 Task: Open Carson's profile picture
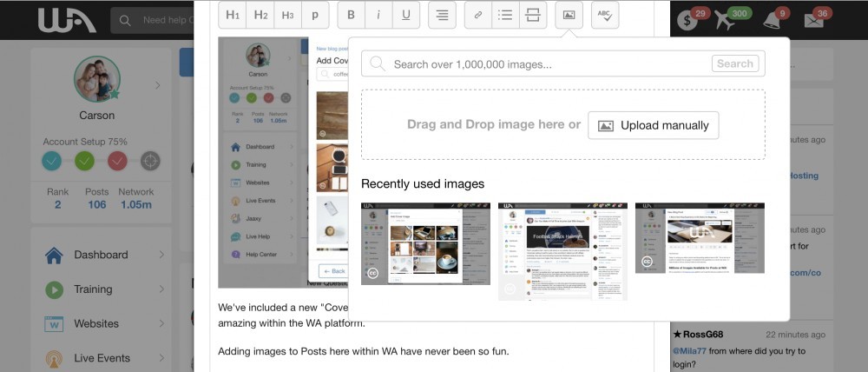(97, 79)
